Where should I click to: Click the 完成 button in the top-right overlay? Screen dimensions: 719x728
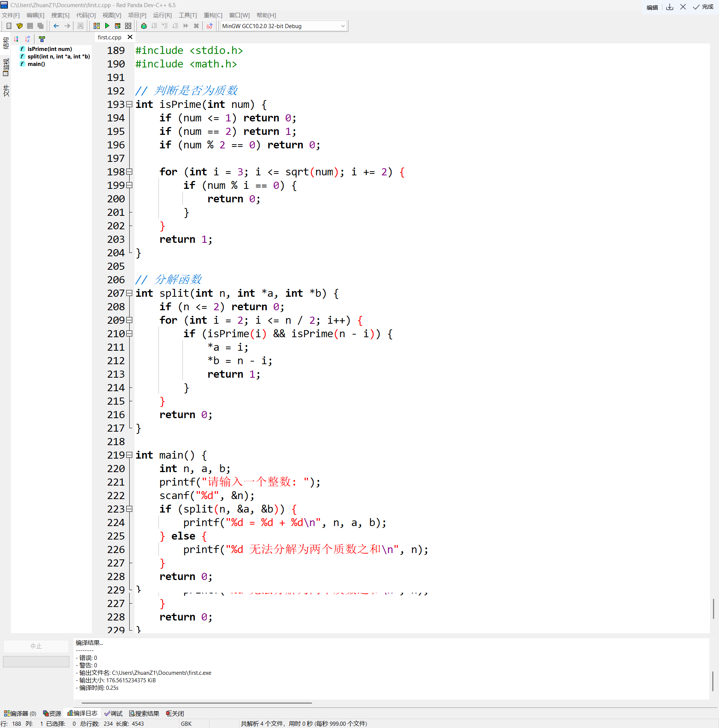pos(704,7)
